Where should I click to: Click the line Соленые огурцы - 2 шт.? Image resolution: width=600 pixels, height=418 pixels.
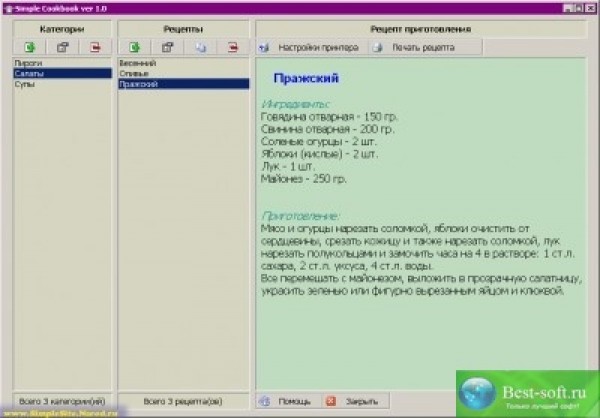pos(319,142)
